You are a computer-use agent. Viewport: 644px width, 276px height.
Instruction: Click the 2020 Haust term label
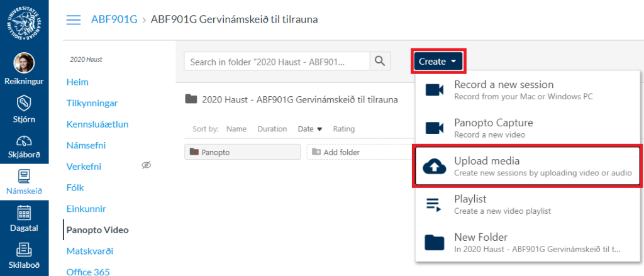pyautogui.click(x=86, y=60)
